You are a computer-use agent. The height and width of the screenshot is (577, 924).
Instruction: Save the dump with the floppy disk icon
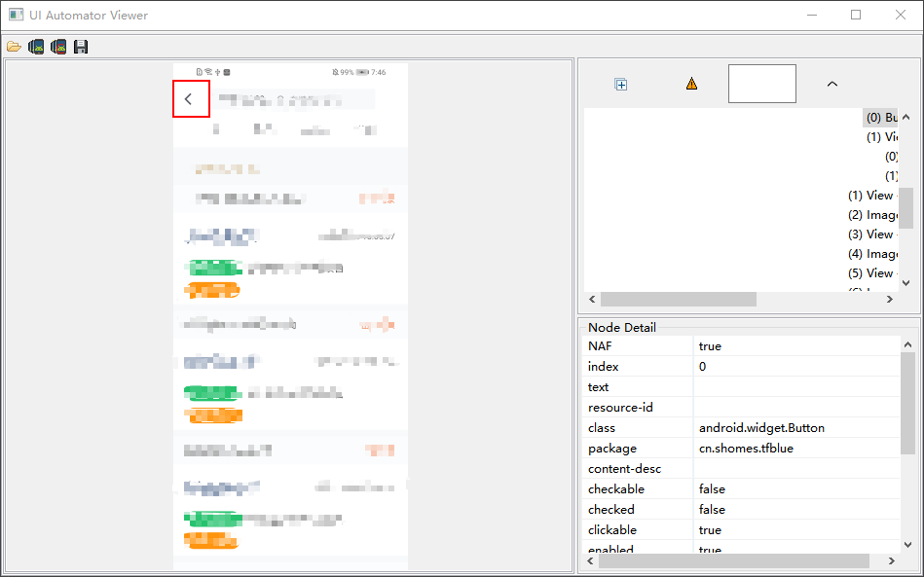coord(81,47)
